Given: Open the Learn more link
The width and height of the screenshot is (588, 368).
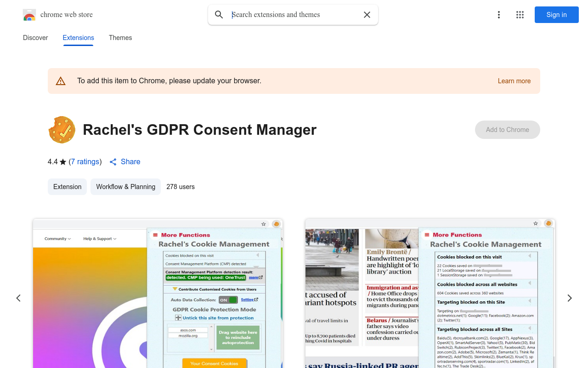Looking at the screenshot, I should click(514, 81).
